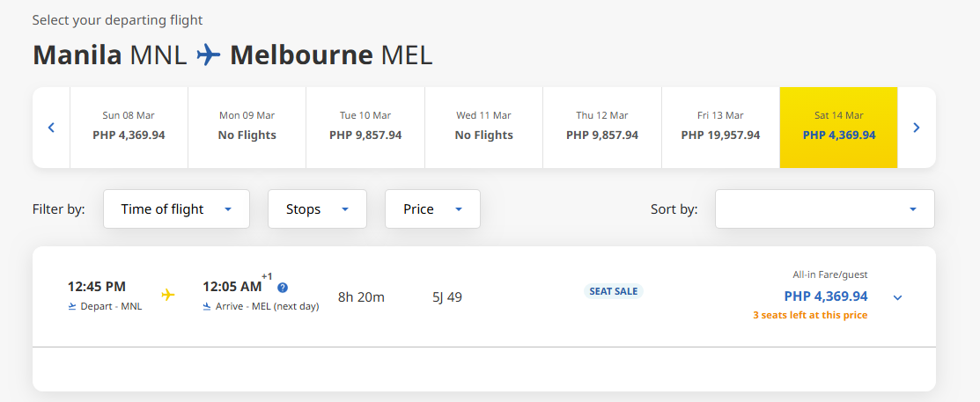This screenshot has height=402, width=980.
Task: Select Tue 10 Mar date tab
Action: [x=365, y=128]
